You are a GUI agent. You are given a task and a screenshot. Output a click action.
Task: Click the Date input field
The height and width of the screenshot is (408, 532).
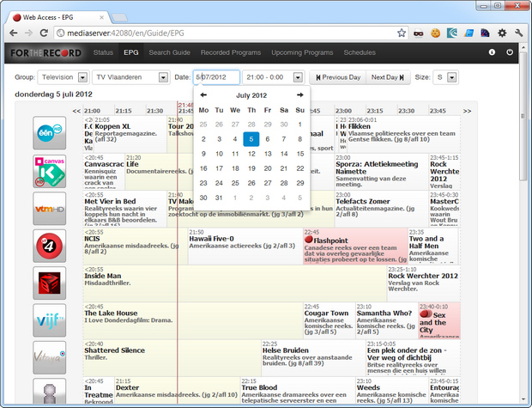[216, 77]
